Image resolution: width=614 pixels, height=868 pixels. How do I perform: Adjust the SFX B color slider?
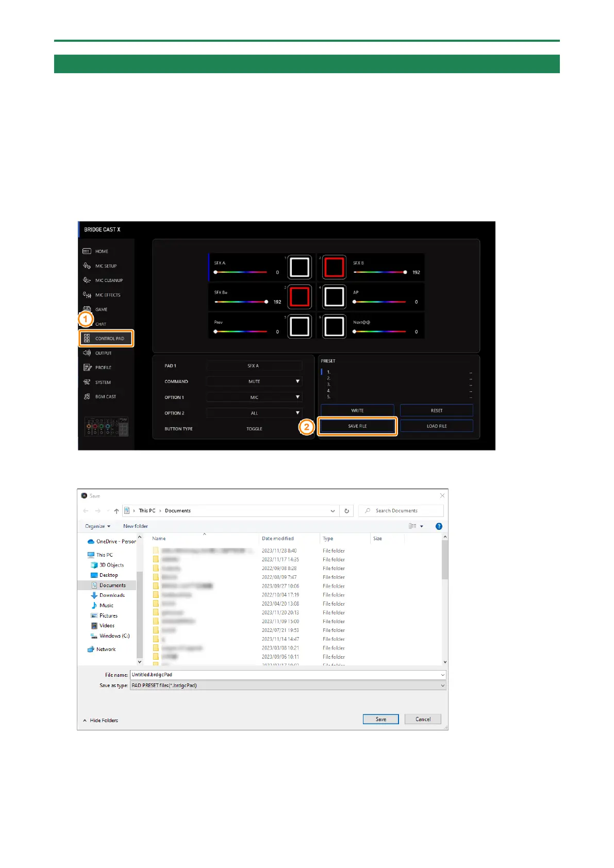[379, 272]
